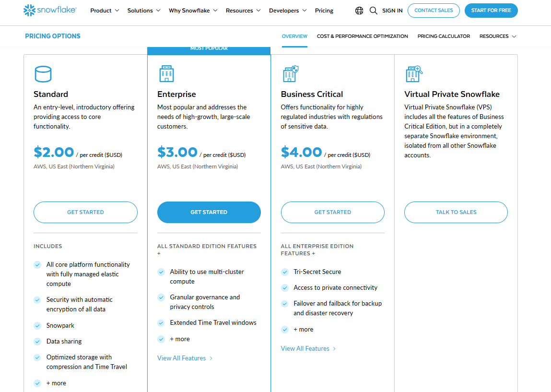Click checkmark beside Extended Time Travel windows
This screenshot has width=551, height=392.
point(161,323)
